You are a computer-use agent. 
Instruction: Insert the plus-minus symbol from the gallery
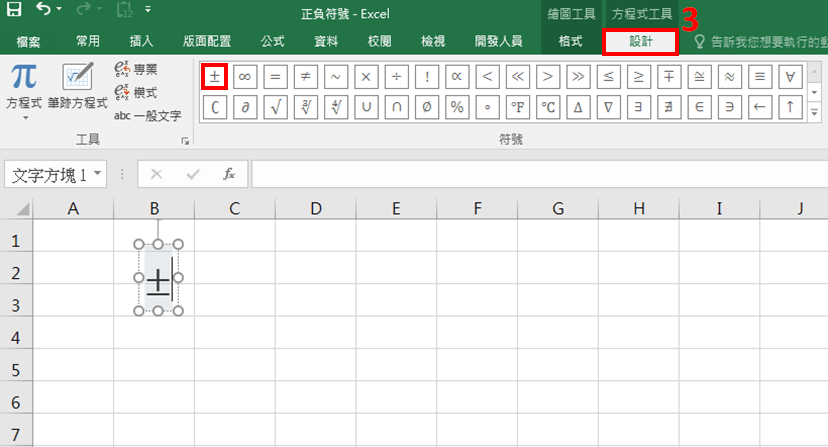[215, 76]
